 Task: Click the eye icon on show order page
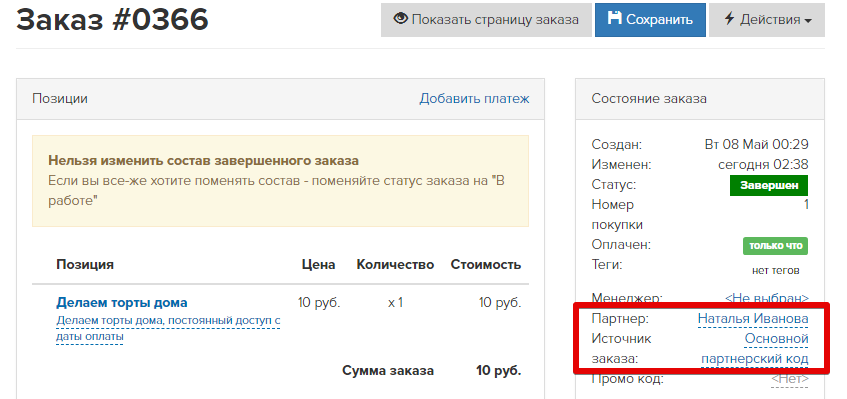coord(400,19)
